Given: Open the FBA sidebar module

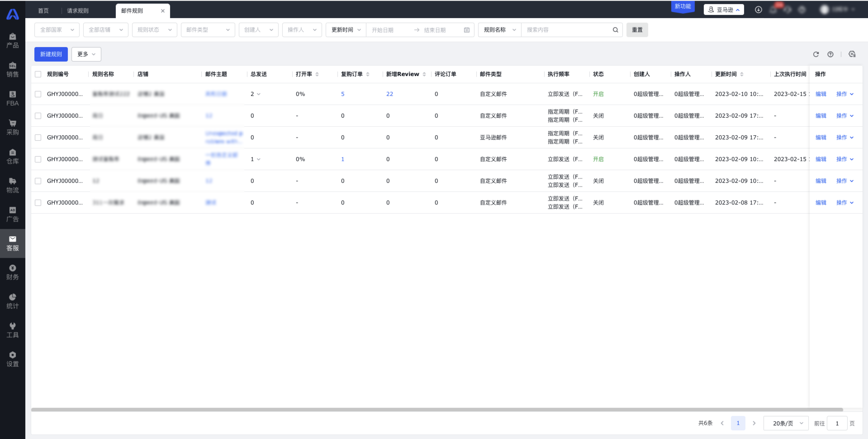Looking at the screenshot, I should point(12,98).
